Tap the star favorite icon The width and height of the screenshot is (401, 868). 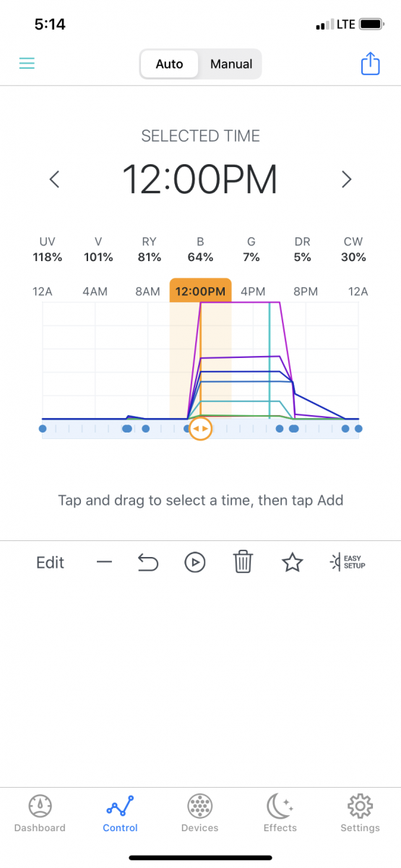(292, 562)
